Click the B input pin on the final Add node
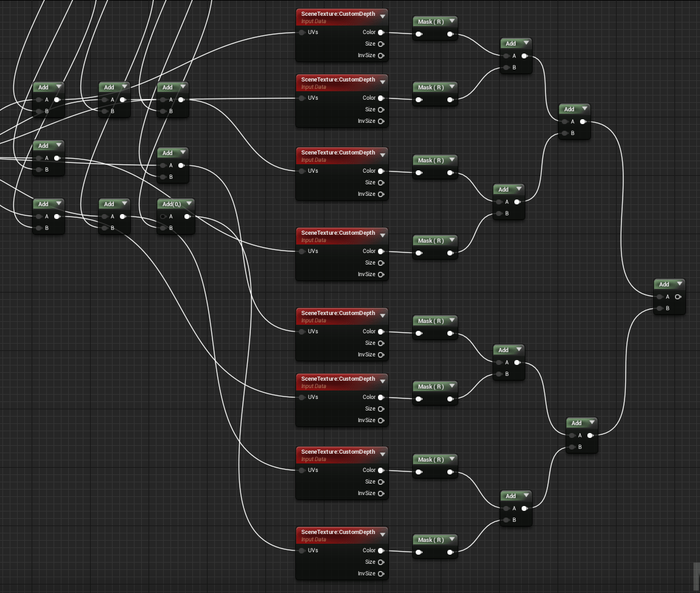The width and height of the screenshot is (700, 593). pos(659,308)
